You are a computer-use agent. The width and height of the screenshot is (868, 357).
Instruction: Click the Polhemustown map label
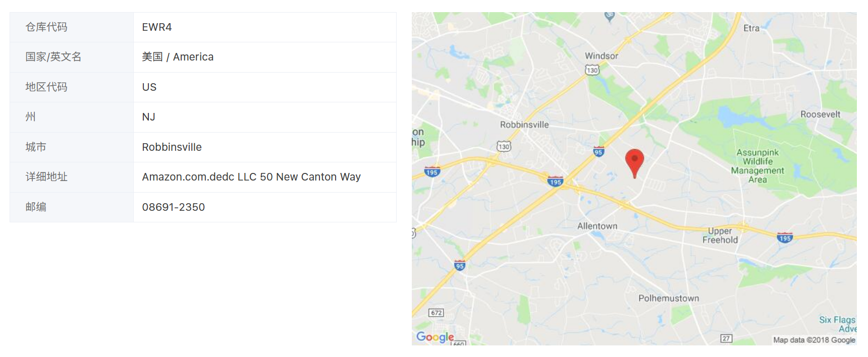[669, 298]
